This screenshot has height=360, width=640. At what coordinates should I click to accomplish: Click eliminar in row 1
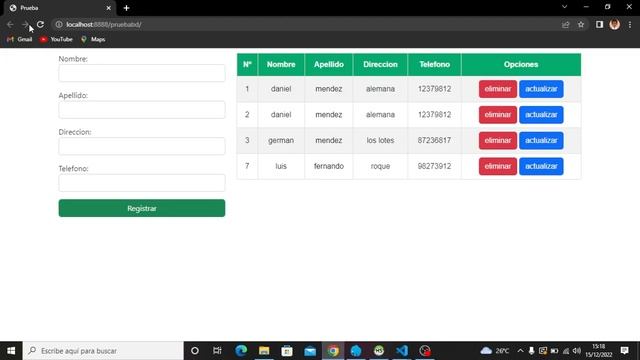pyautogui.click(x=498, y=89)
